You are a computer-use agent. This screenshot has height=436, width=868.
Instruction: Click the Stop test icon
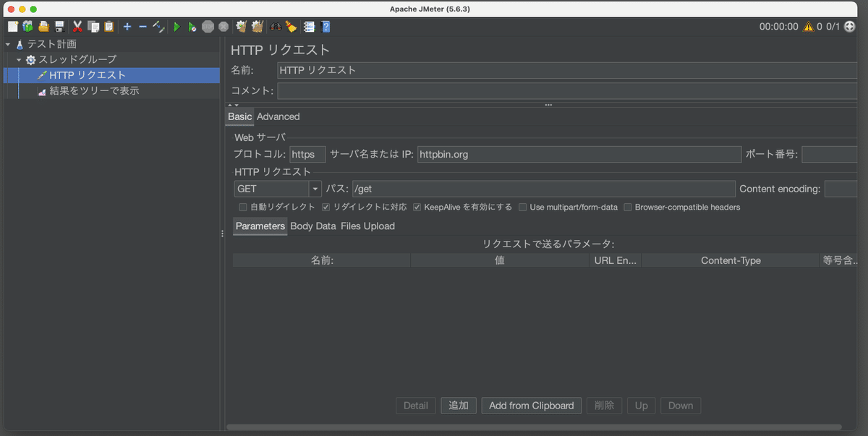click(208, 26)
